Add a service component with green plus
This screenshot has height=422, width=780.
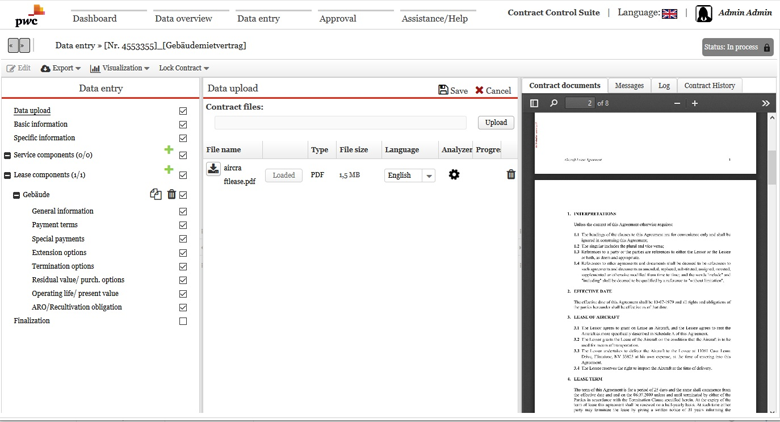click(169, 150)
